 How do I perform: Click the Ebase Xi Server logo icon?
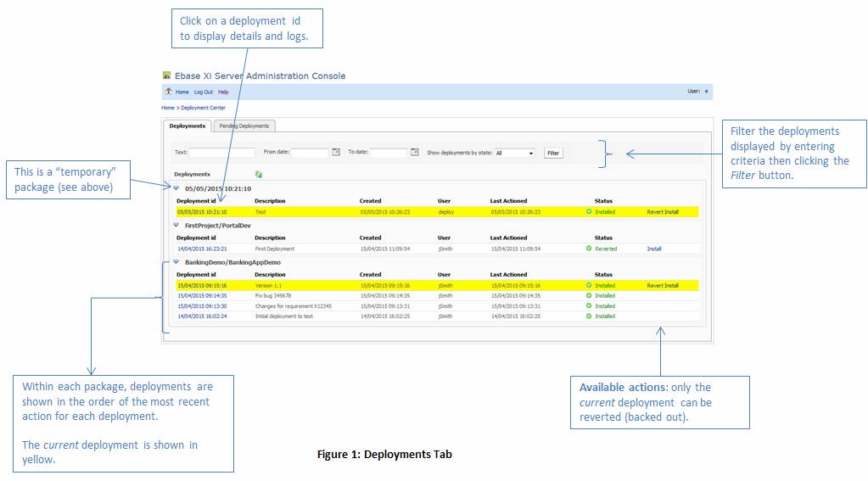(167, 76)
